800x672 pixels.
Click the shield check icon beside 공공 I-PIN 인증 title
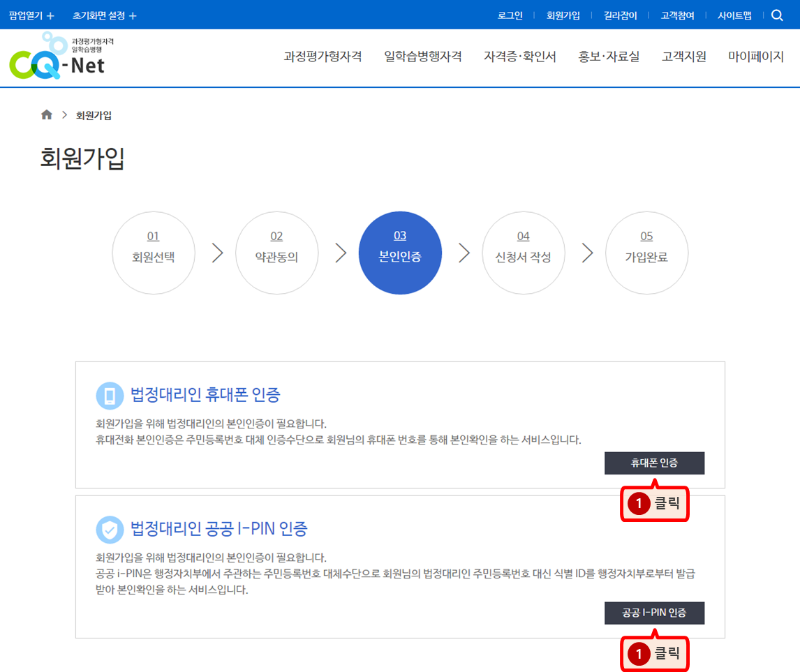point(110,530)
